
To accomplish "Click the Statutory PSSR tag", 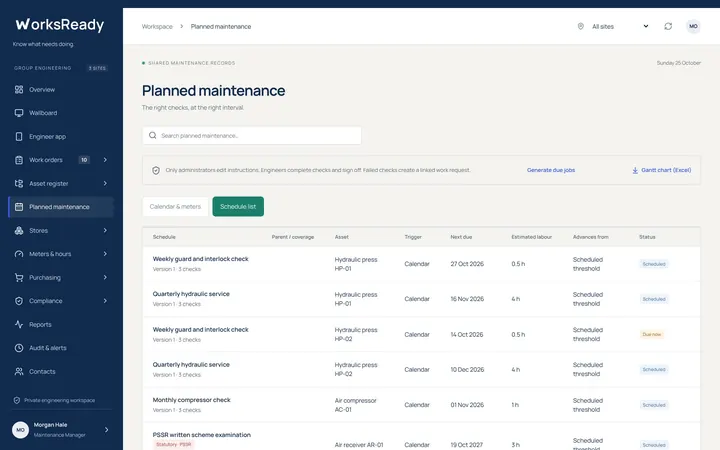I will 174,444.
